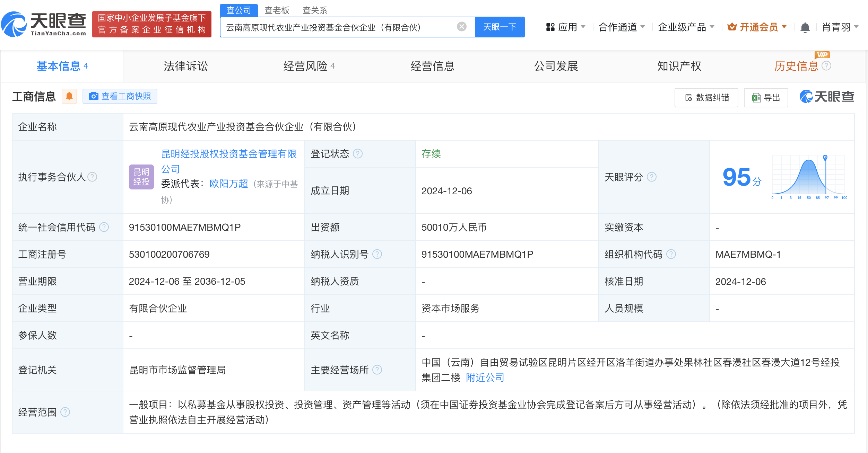Select the 查老板 search tab
Screen dimensions: 868x453
277,10
